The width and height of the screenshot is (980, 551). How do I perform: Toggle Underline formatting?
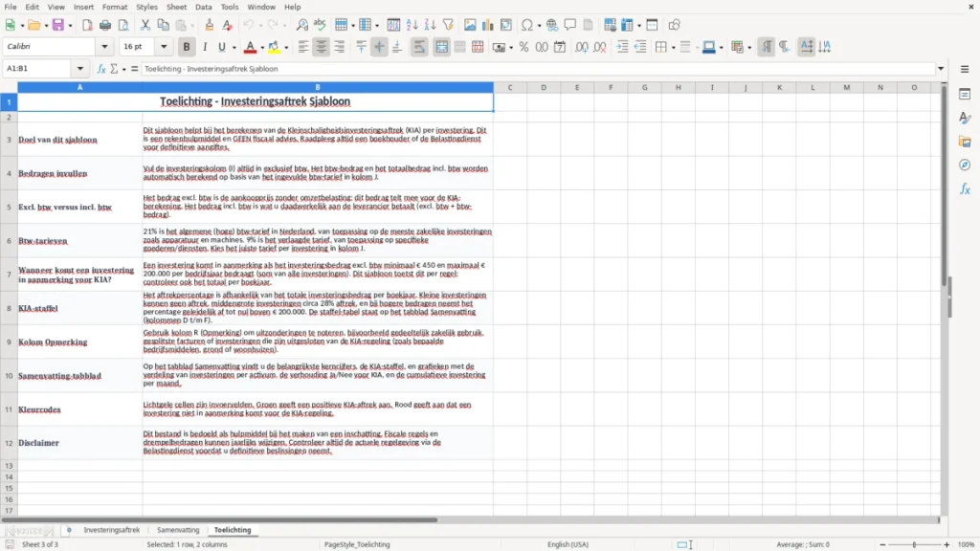pyautogui.click(x=221, y=47)
